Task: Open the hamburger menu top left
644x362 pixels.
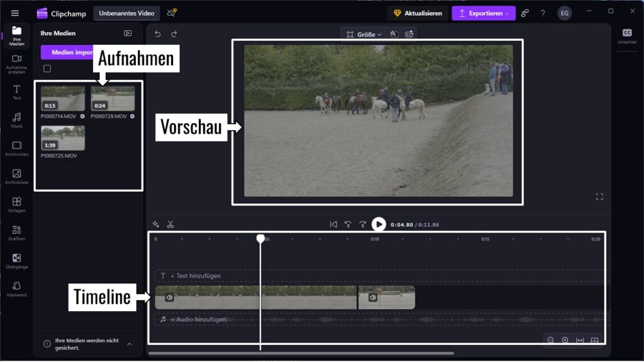Action: tap(15, 12)
